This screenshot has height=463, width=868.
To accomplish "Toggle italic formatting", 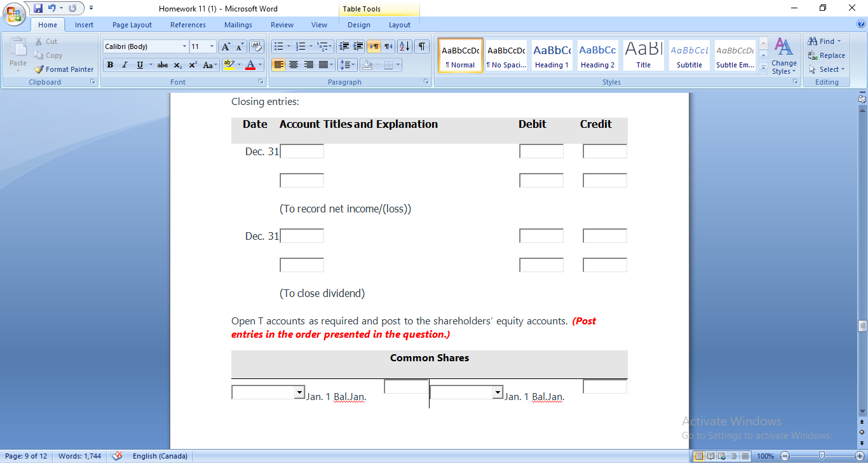I will pyautogui.click(x=125, y=65).
